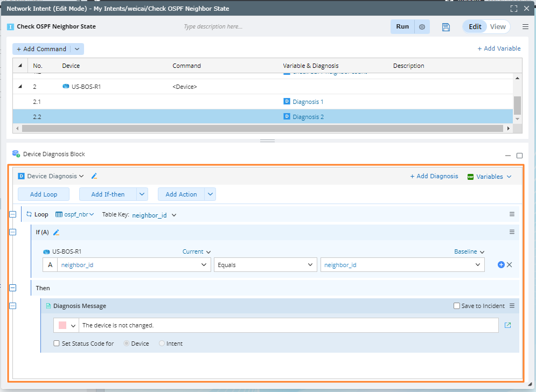
Task: Click the Add Variable link
Action: click(499, 48)
